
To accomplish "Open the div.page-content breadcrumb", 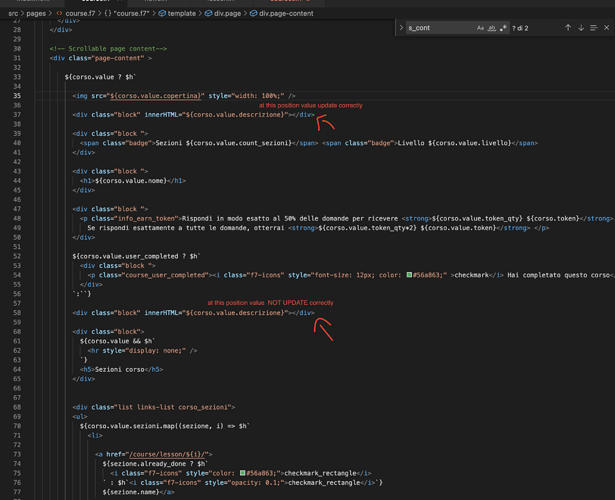I will point(282,13).
